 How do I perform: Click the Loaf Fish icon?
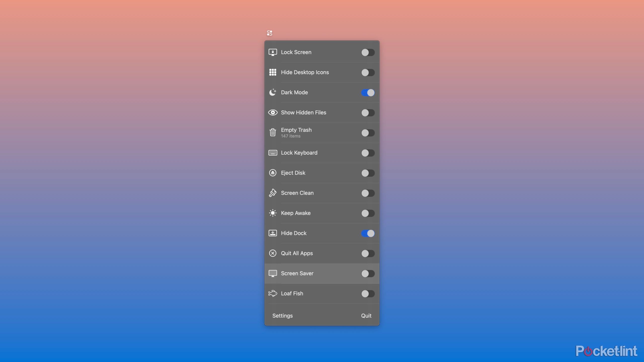pos(273,293)
